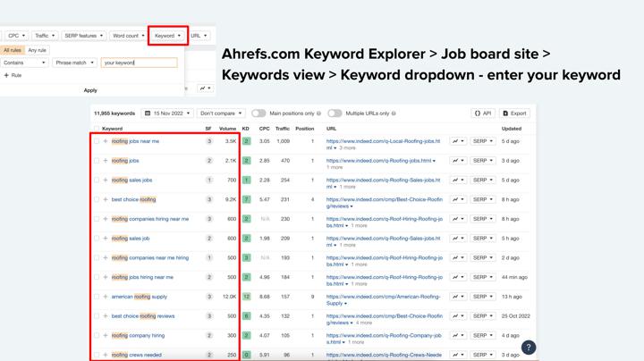
Task: Add 'roofing companies near me hiring' via plus icon
Action: [106, 257]
